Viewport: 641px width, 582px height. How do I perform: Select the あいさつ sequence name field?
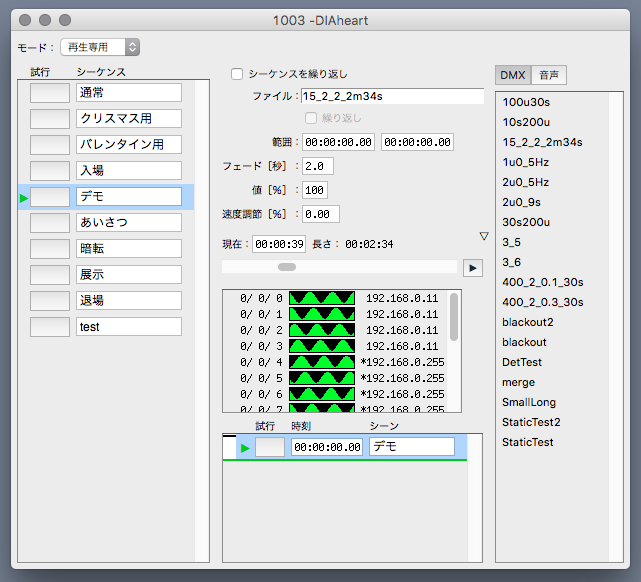[x=129, y=223]
